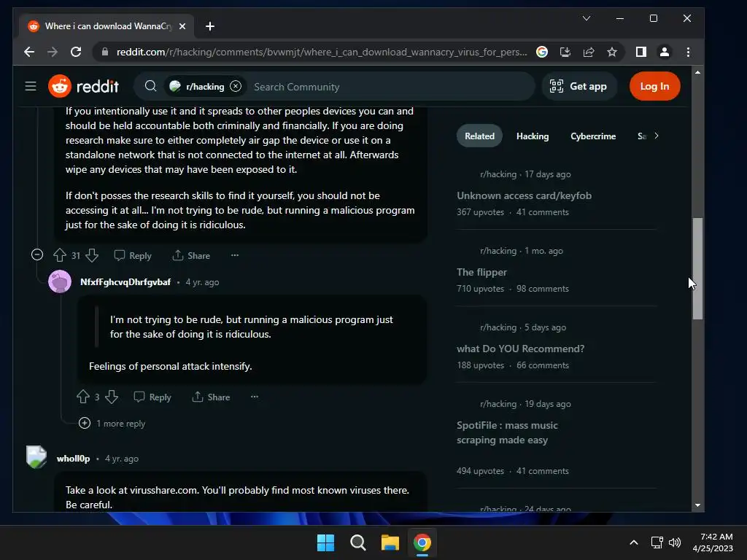Viewport: 747px width, 560px height.
Task: Show hidden system tray icons
Action: point(634,542)
